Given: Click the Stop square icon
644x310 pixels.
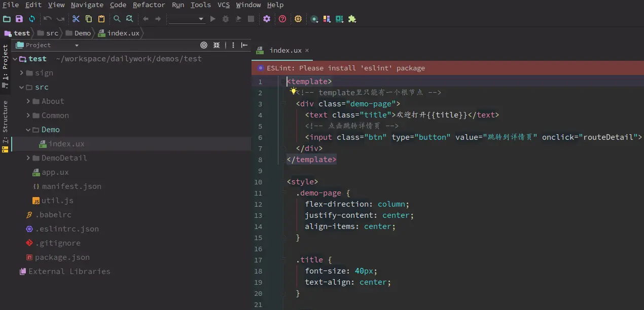Looking at the screenshot, I should tap(251, 19).
